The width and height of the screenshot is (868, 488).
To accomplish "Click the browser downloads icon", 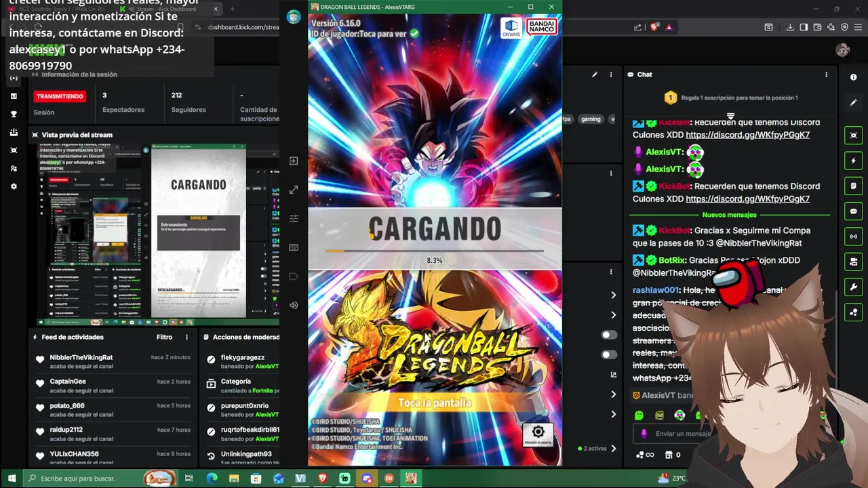I will (790, 27).
